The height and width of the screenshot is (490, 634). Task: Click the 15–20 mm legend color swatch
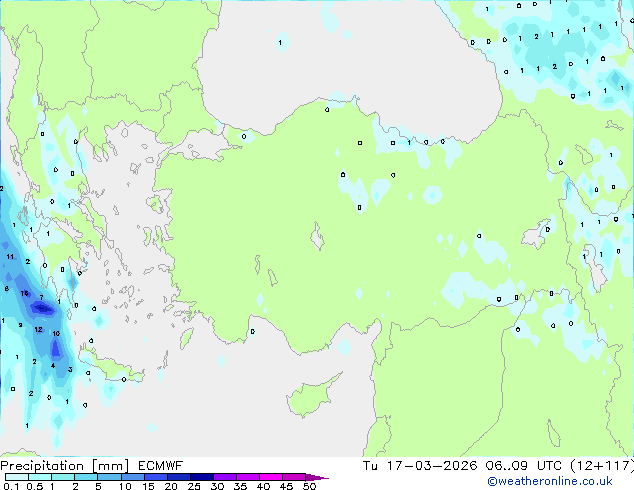point(156,477)
